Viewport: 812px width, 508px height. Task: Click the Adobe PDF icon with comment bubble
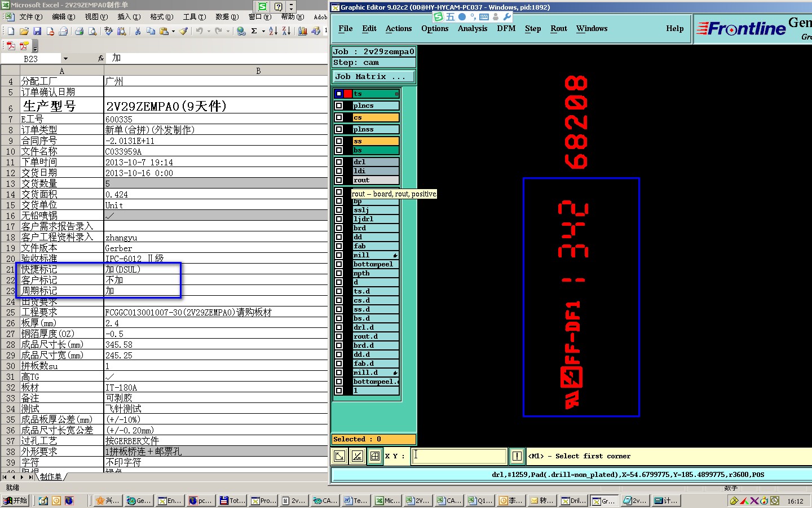(x=24, y=46)
